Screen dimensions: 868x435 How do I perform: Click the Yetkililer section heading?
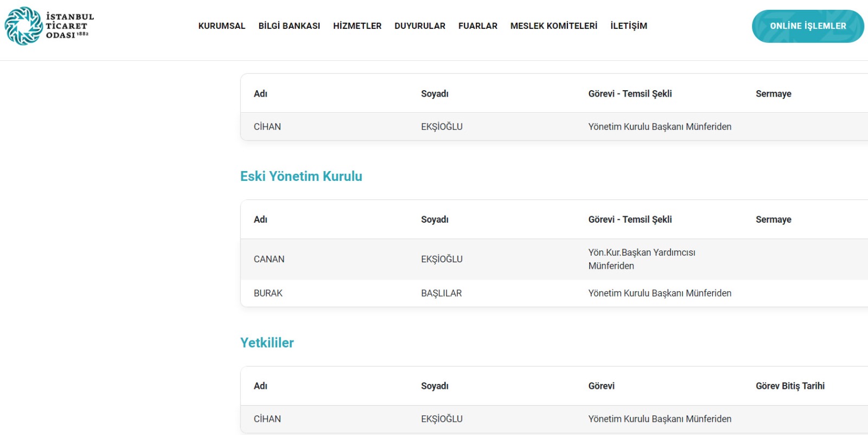coord(267,343)
